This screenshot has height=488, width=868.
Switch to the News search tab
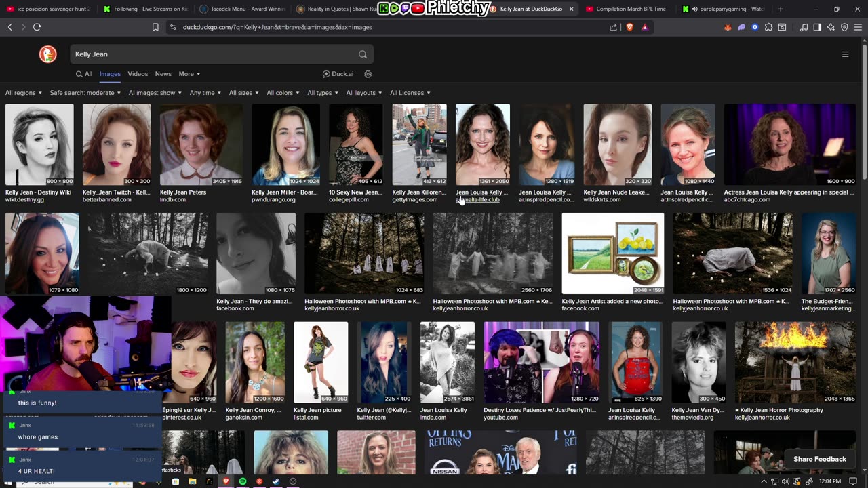(163, 74)
